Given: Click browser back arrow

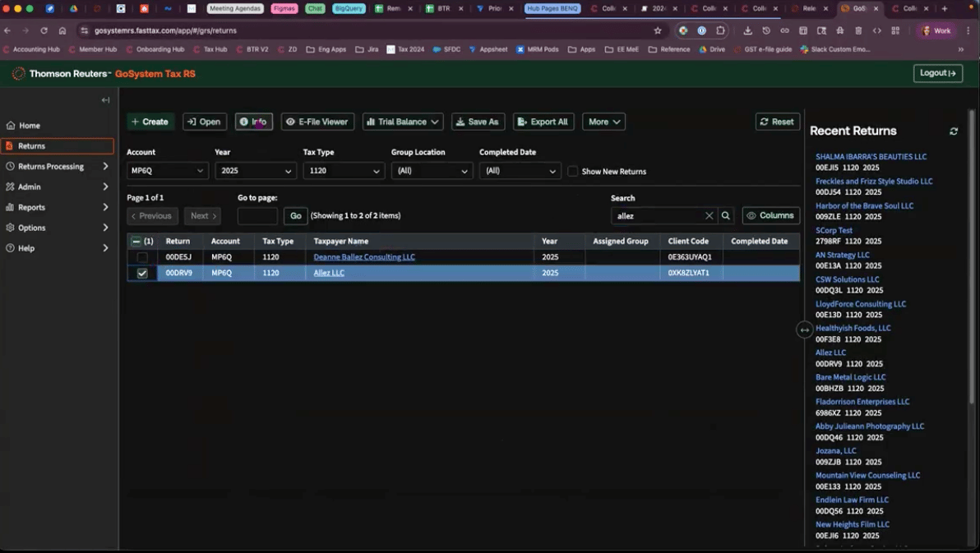Looking at the screenshot, I should [x=7, y=30].
